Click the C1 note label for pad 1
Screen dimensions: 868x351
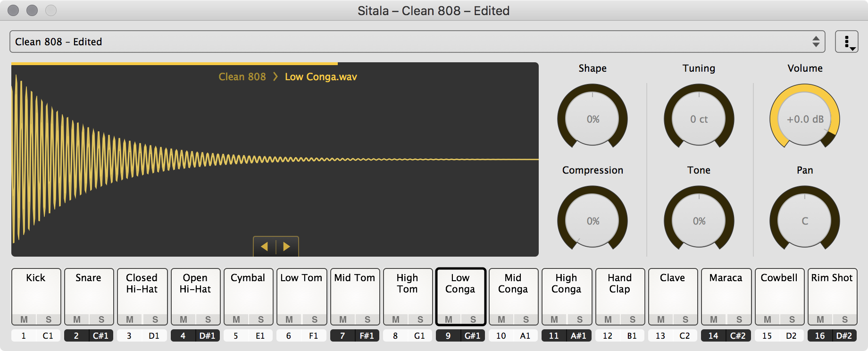coord(48,336)
